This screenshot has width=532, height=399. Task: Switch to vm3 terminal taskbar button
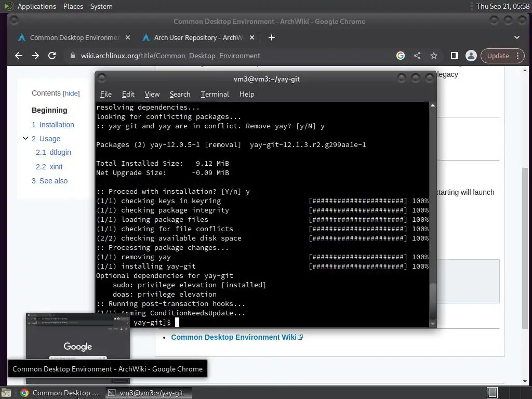coord(149,393)
